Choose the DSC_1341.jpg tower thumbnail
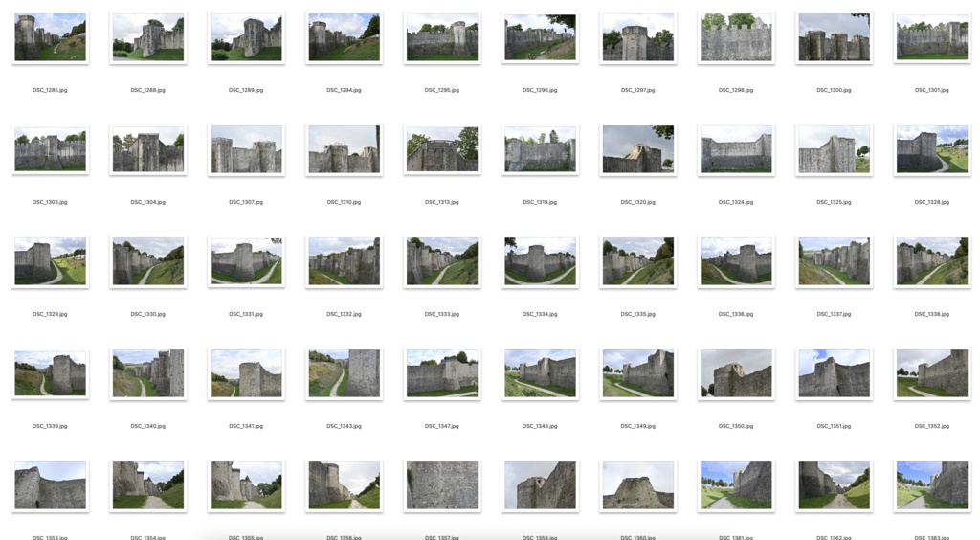Screen dimensions: 980x540 pyautogui.click(x=246, y=373)
